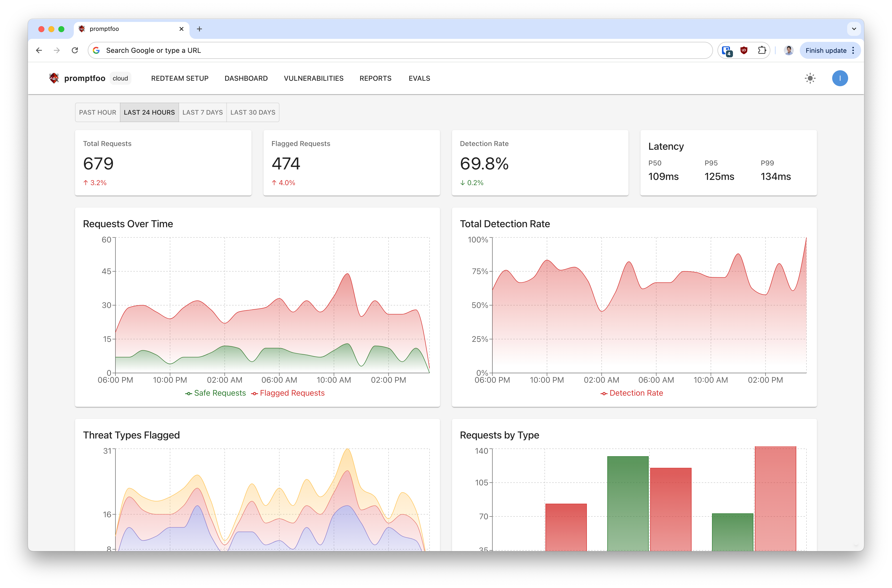
Task: Click the Total Detection Rate chart title
Action: click(505, 224)
